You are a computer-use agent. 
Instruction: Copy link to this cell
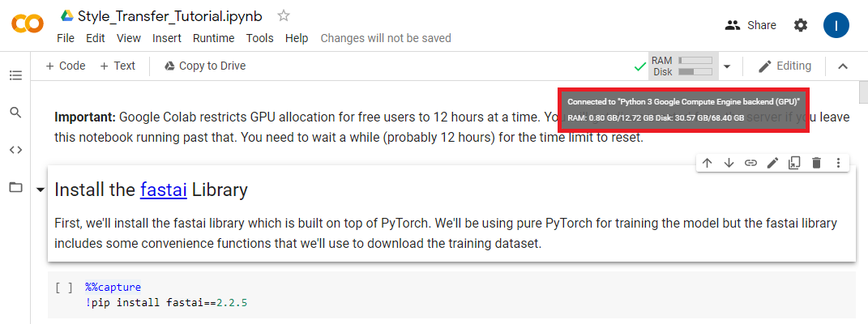(x=751, y=163)
